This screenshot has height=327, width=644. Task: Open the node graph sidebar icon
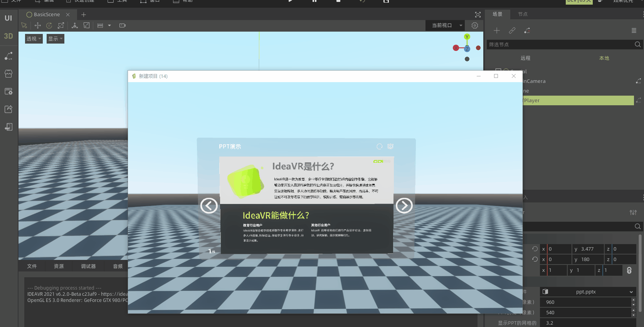click(8, 56)
